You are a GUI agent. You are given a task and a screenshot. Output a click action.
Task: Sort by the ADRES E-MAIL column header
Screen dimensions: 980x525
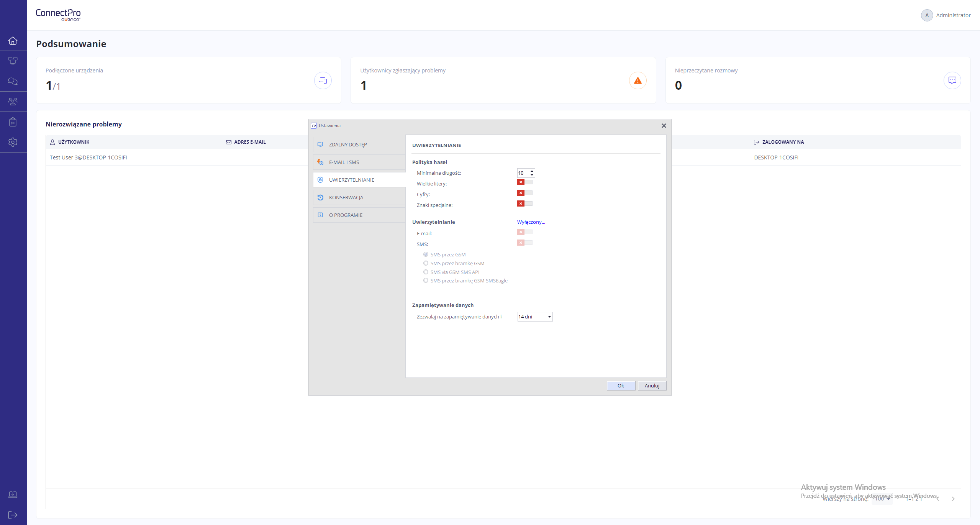click(x=250, y=142)
